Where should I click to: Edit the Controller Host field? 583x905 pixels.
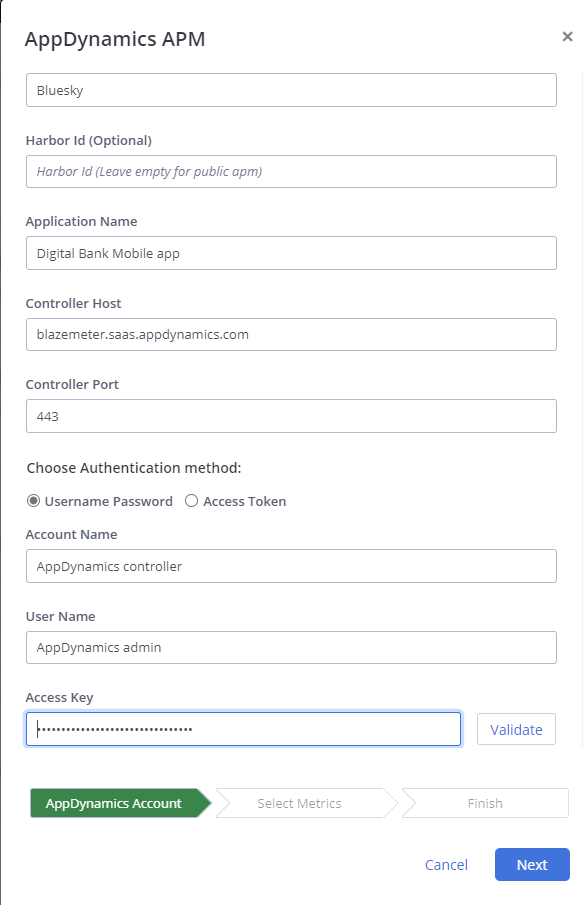292,335
